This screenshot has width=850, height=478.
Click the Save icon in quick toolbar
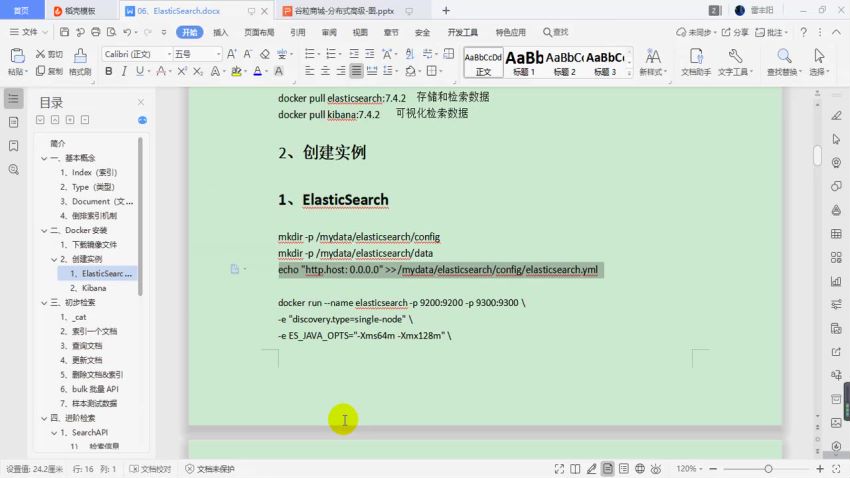(x=64, y=32)
